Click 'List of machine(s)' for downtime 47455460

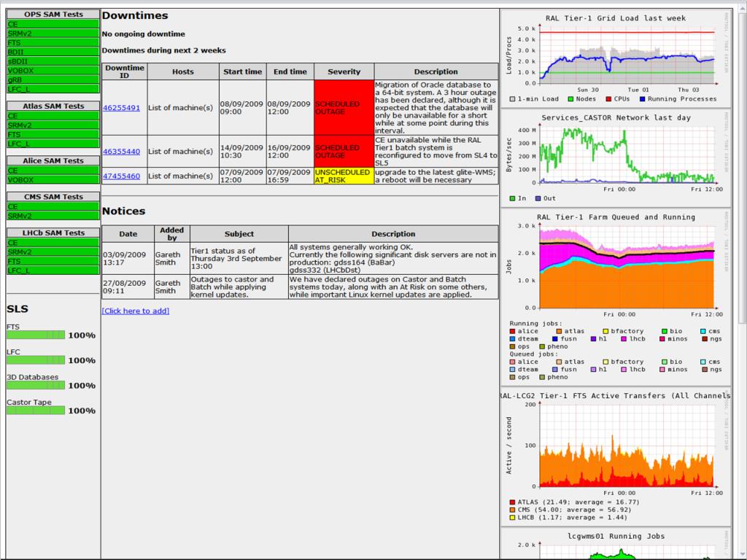pyautogui.click(x=181, y=176)
